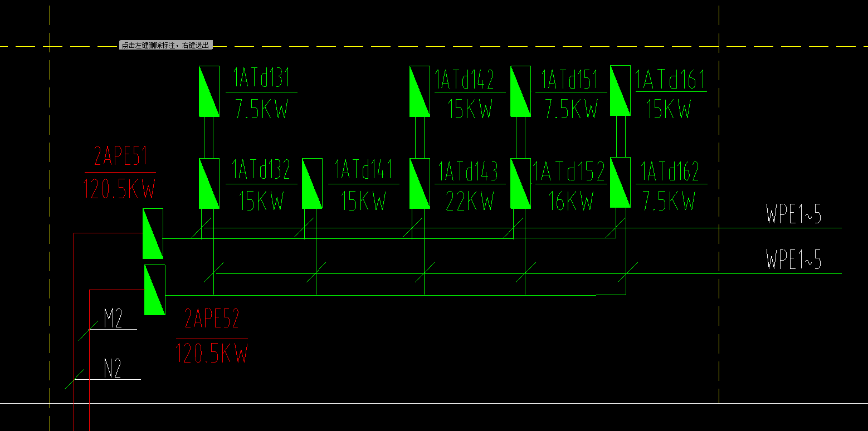Select the 1ATd132 distribution box symbol

(x=209, y=184)
